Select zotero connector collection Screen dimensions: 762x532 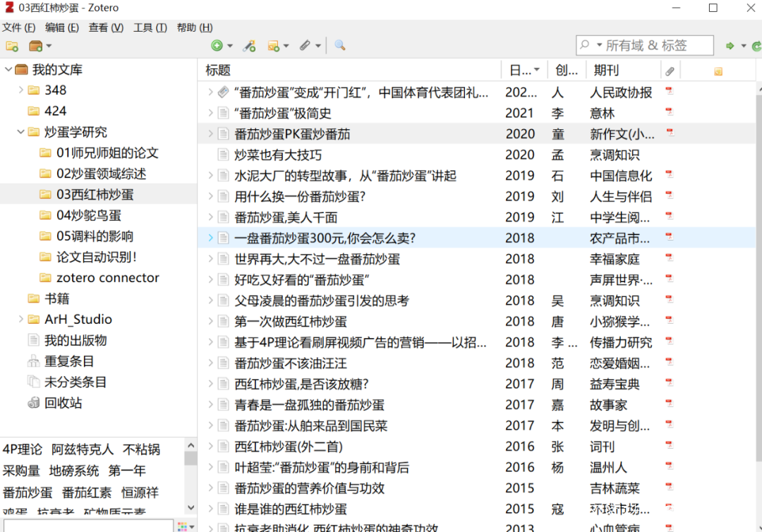click(x=108, y=277)
